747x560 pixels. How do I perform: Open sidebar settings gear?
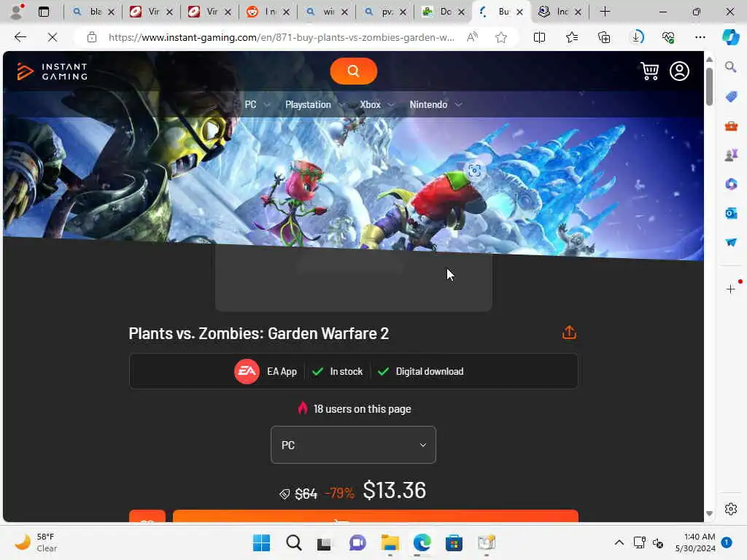pos(731,509)
